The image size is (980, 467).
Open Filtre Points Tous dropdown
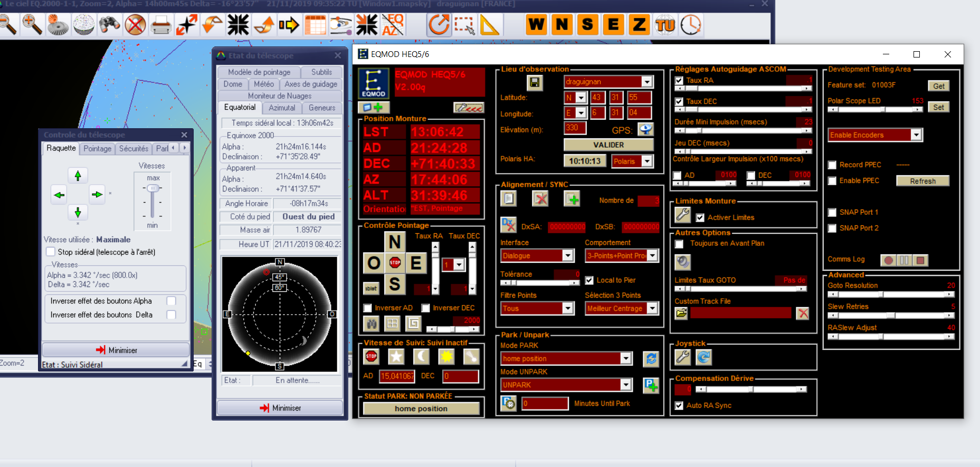[567, 309]
